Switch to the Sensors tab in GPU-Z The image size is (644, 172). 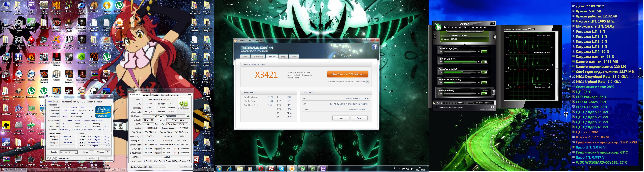coord(146,95)
